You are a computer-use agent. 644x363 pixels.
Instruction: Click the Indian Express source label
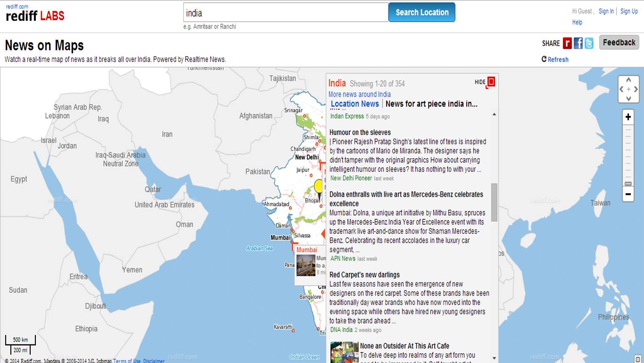[x=347, y=116]
